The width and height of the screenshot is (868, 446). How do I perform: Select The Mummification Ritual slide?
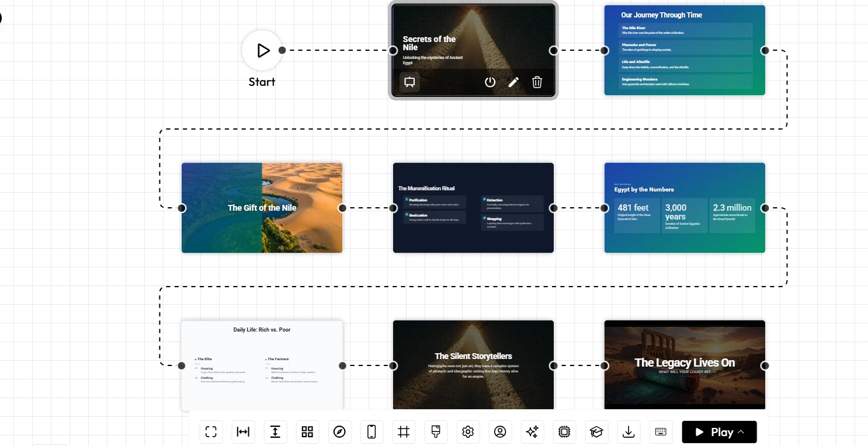click(473, 208)
